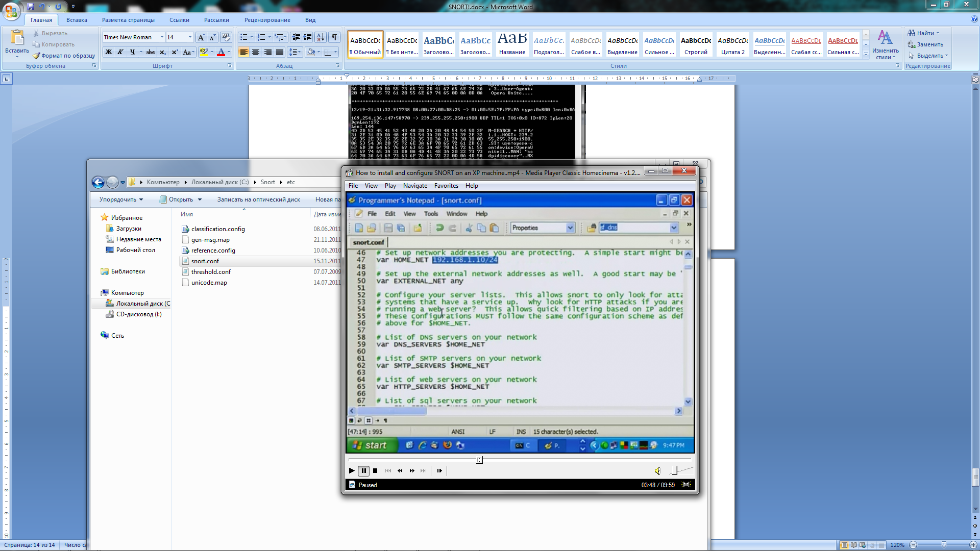Image resolution: width=980 pixels, height=551 pixels.
Task: Click Изменить стили button
Action: (x=885, y=44)
